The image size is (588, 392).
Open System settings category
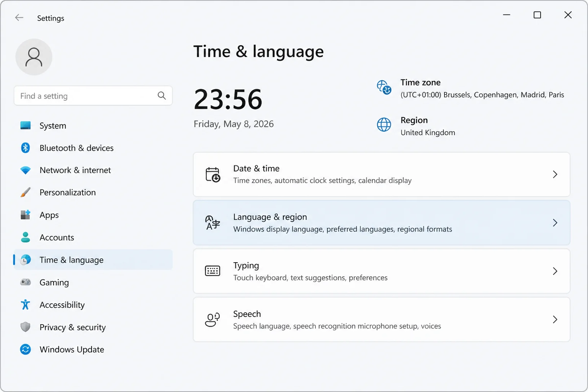93,126
